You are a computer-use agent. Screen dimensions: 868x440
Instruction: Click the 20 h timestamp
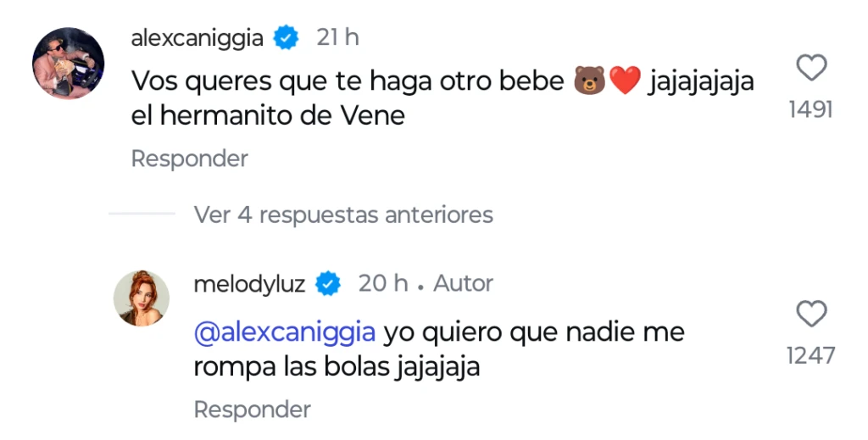(383, 283)
